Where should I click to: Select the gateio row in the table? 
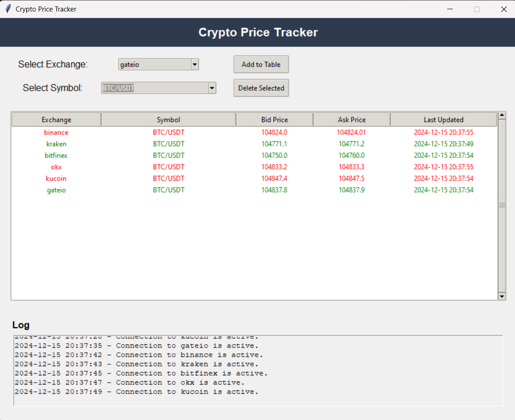pyautogui.click(x=184, y=190)
